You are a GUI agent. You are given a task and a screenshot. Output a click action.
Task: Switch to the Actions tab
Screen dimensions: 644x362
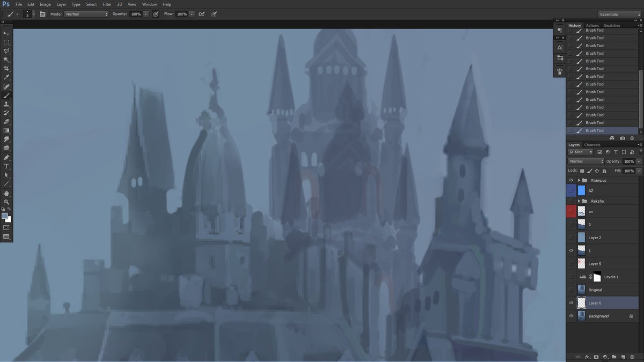tap(592, 25)
